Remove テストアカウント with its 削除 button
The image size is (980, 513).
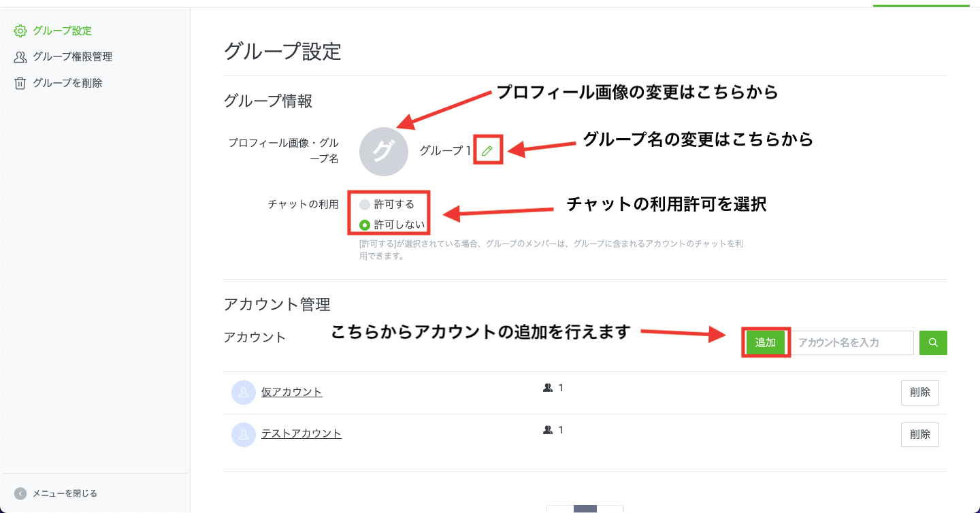(x=920, y=434)
